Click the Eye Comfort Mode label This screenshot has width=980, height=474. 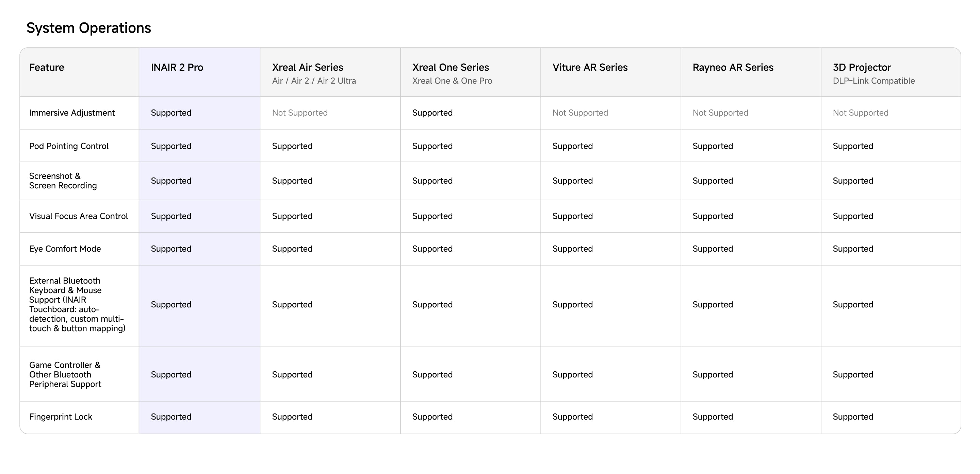(x=65, y=249)
